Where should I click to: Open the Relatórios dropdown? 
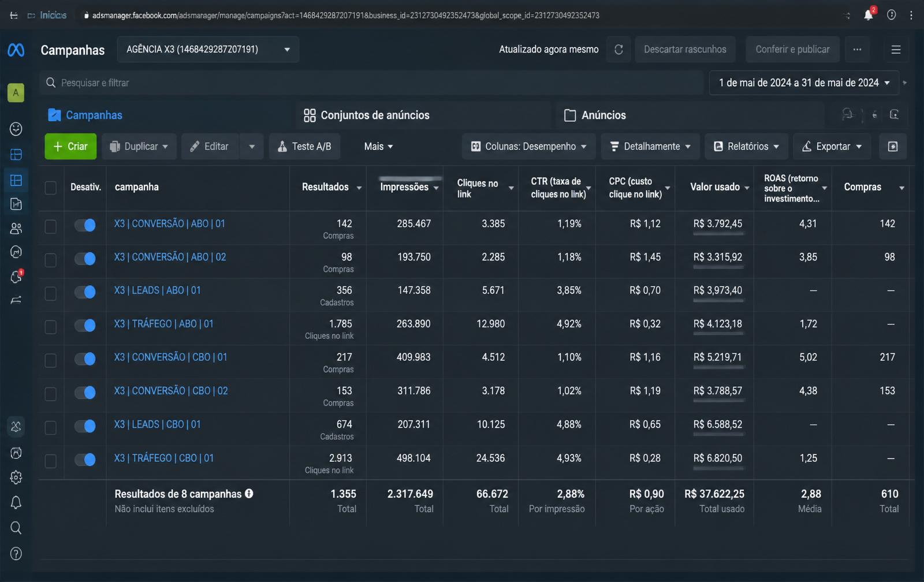(x=746, y=147)
